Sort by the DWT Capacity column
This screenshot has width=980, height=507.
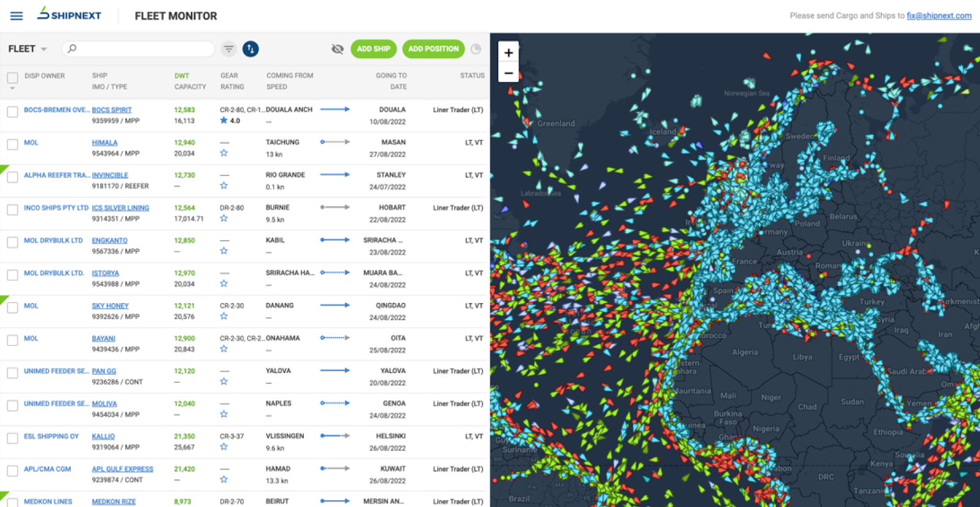click(190, 81)
